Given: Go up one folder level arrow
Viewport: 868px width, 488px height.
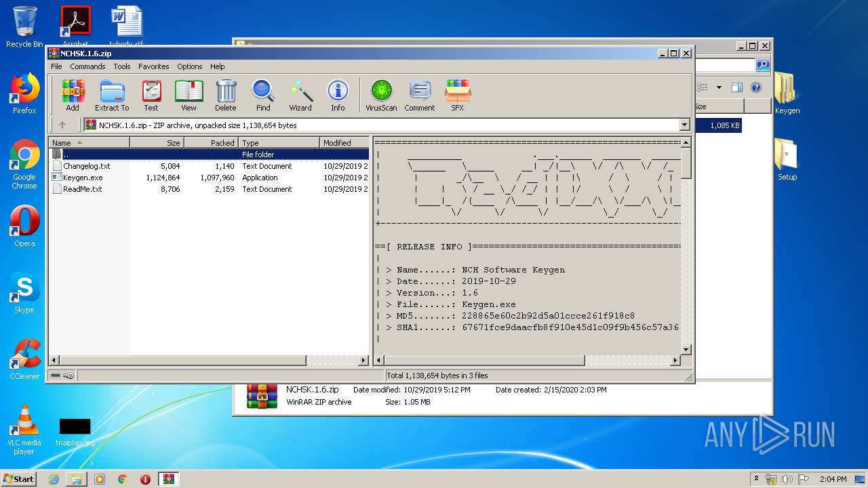Looking at the screenshot, I should coord(62,125).
